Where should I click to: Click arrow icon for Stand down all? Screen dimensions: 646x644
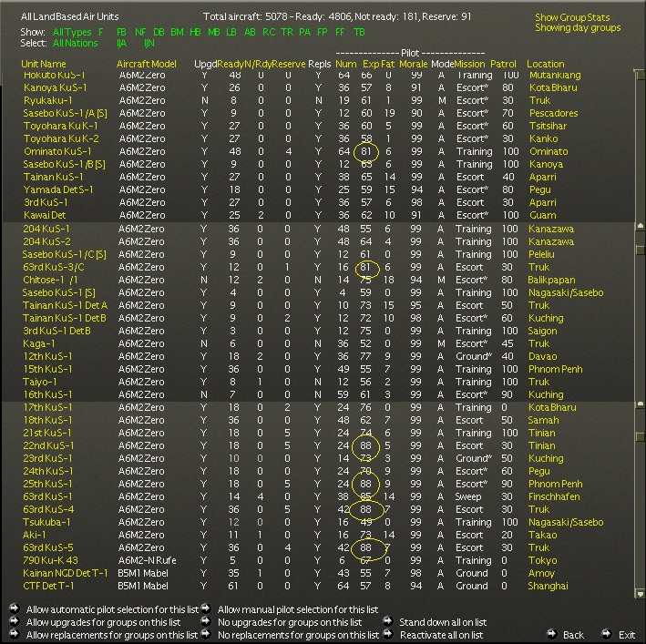click(387, 621)
